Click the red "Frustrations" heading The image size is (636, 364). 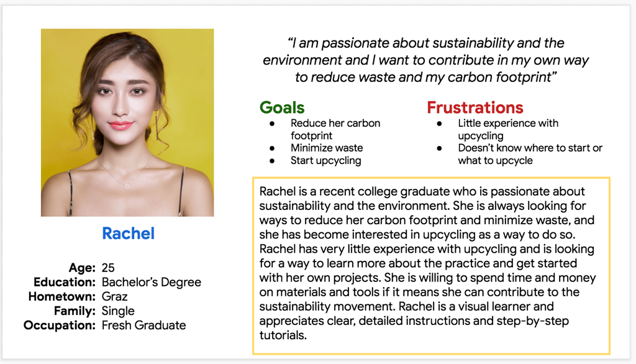475,107
